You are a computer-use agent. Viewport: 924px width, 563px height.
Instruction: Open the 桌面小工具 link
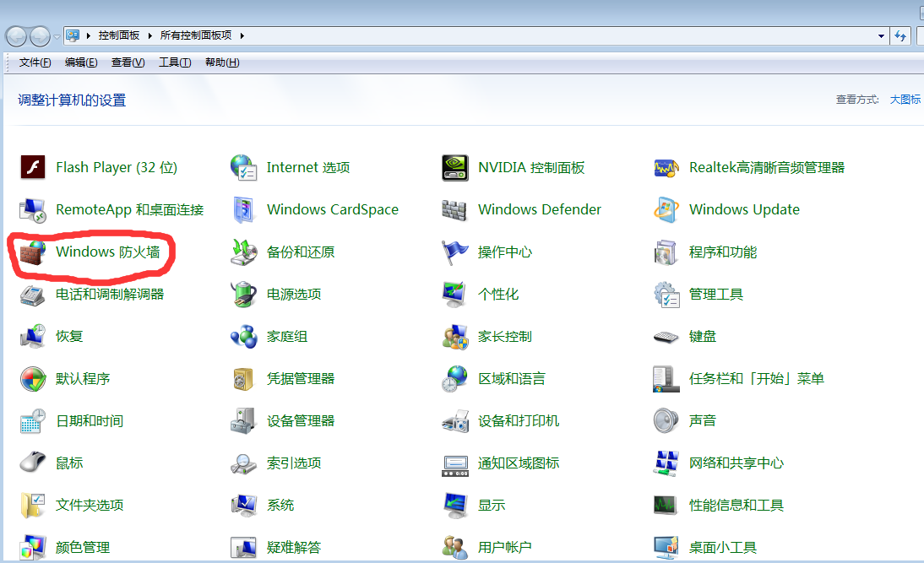[x=723, y=548]
